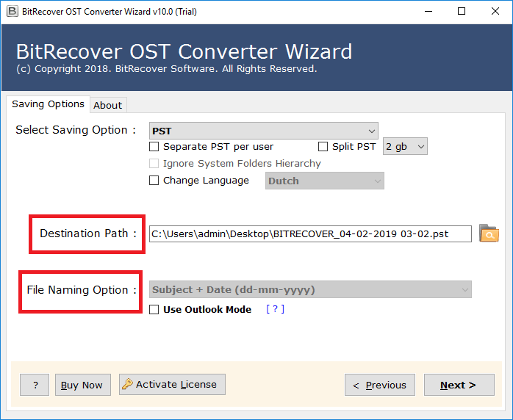Click the Next button
The height and width of the screenshot is (420, 513).
[x=459, y=385]
